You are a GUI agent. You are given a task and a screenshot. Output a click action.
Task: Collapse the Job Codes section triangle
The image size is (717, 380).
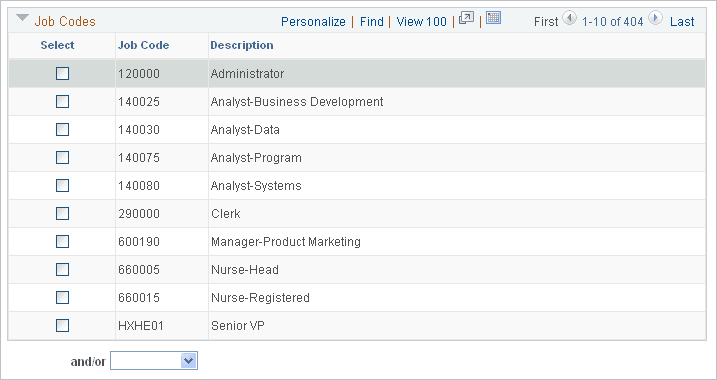(22, 18)
